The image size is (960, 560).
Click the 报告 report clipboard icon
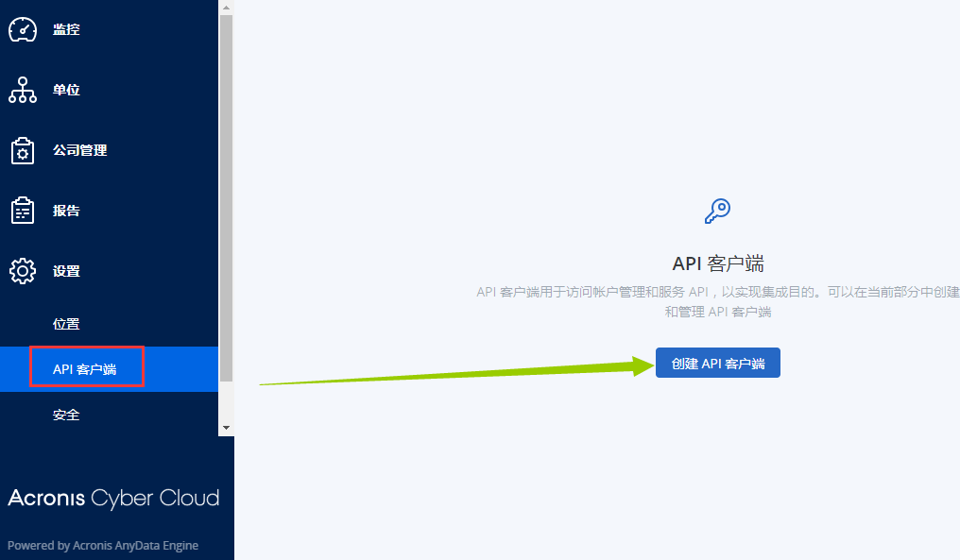(x=23, y=211)
